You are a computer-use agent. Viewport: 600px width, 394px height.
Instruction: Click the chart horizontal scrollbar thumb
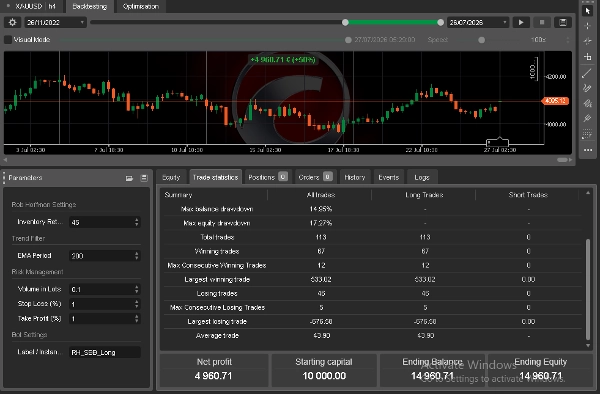click(x=562, y=160)
